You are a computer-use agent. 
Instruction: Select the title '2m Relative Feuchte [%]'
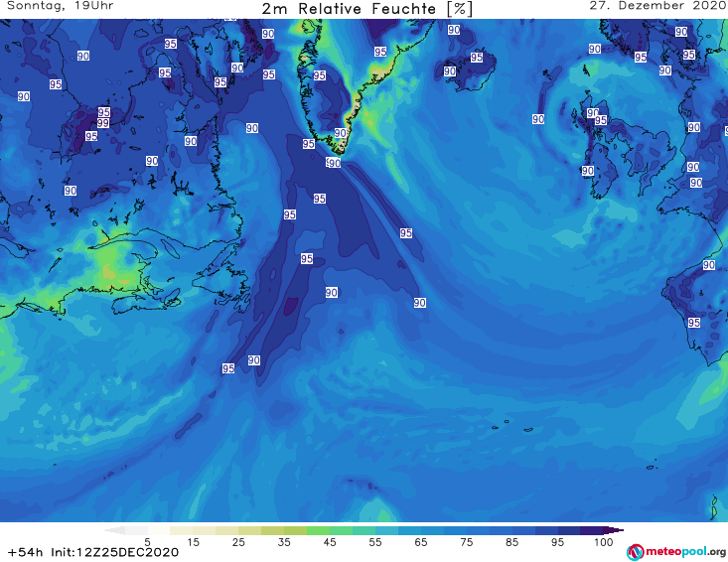click(x=366, y=9)
